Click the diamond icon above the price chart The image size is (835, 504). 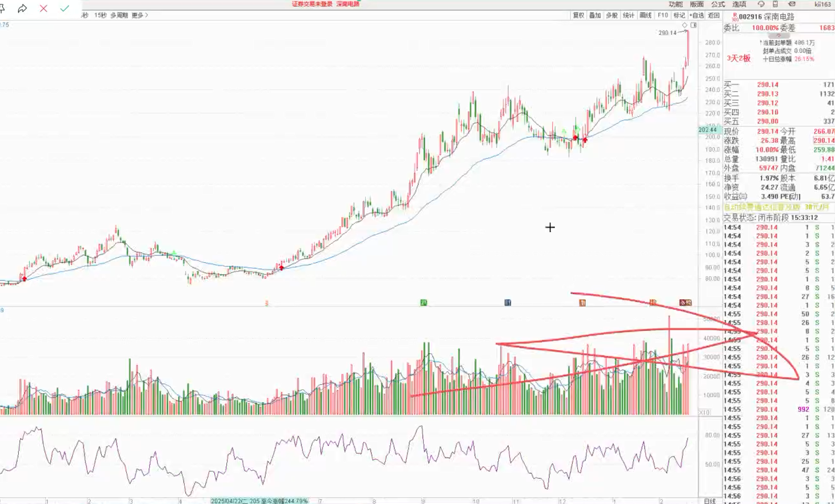(x=685, y=25)
